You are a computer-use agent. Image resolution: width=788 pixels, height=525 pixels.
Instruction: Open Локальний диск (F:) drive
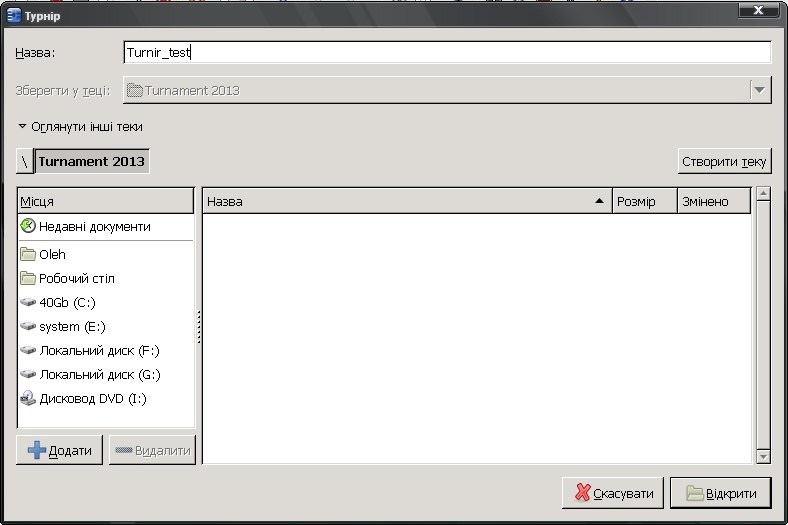coord(99,351)
